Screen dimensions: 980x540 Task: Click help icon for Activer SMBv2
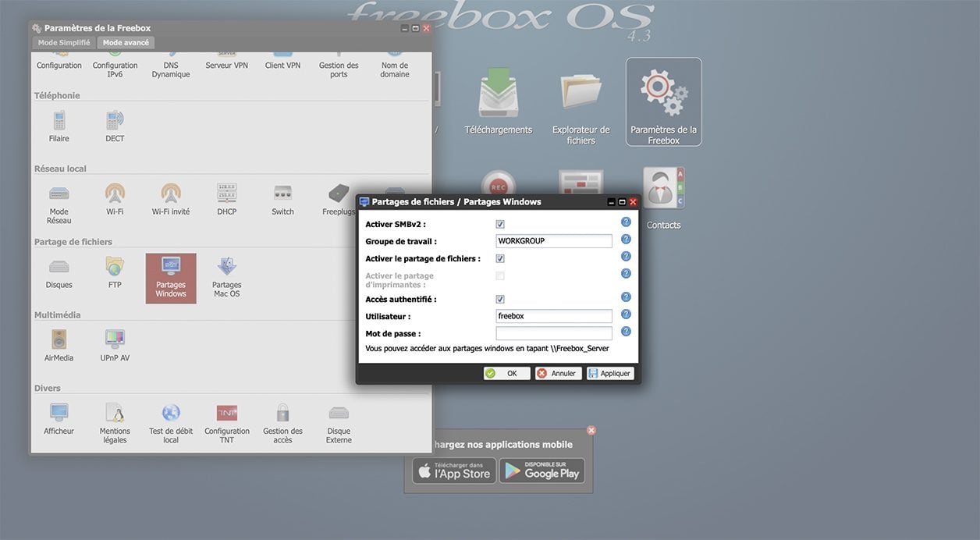click(x=626, y=222)
